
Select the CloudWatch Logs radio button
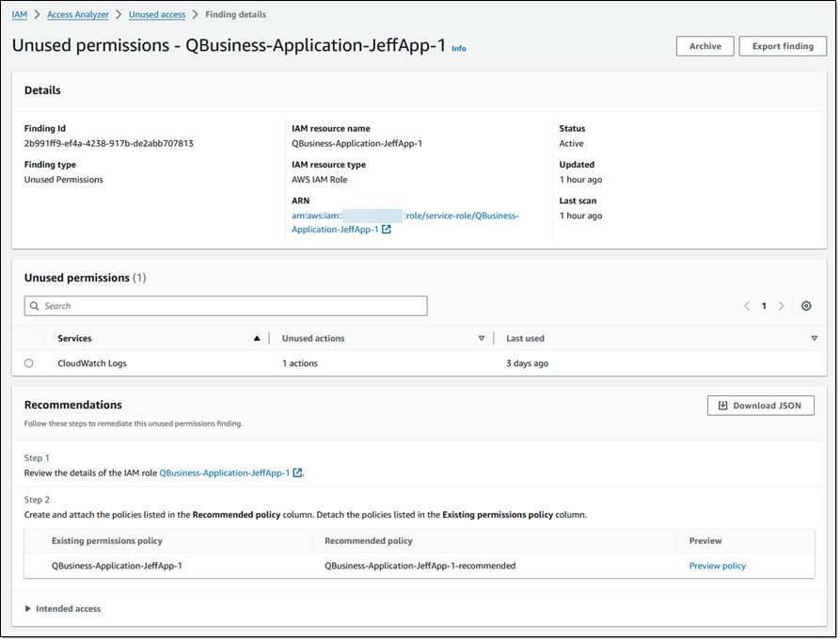point(29,363)
